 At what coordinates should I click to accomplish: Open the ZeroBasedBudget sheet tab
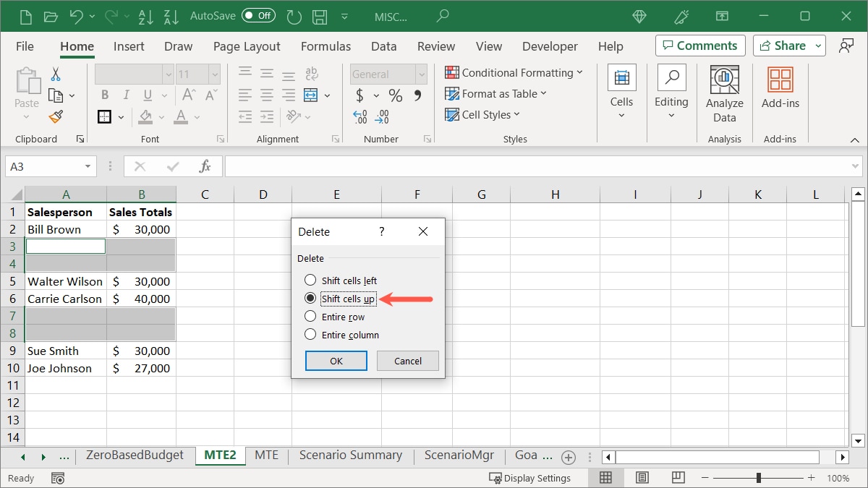click(135, 455)
